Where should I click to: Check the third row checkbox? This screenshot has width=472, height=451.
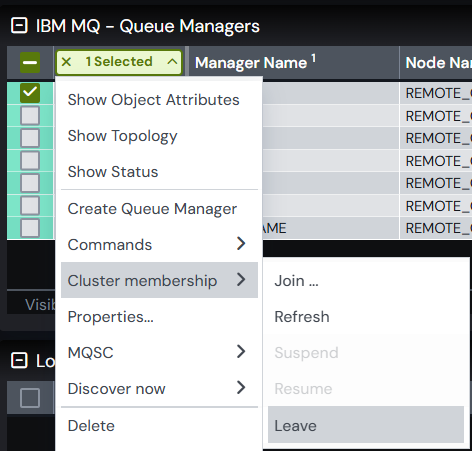(30, 138)
